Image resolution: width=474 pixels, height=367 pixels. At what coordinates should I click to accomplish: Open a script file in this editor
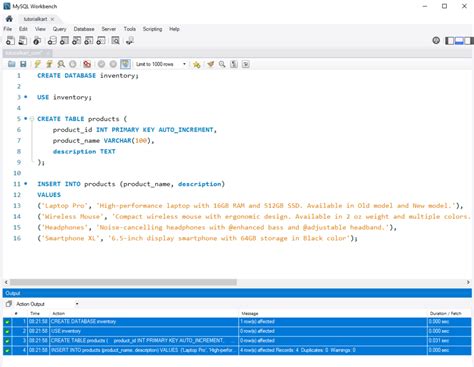click(12, 64)
